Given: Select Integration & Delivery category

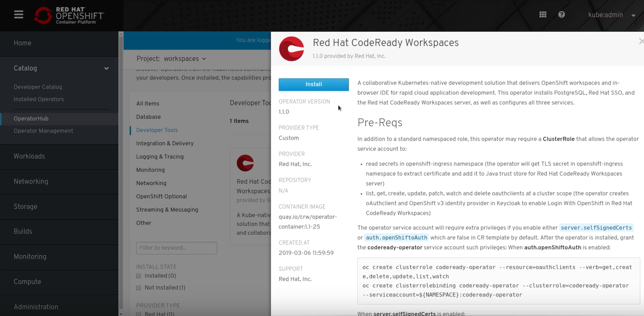Looking at the screenshot, I should [165, 143].
